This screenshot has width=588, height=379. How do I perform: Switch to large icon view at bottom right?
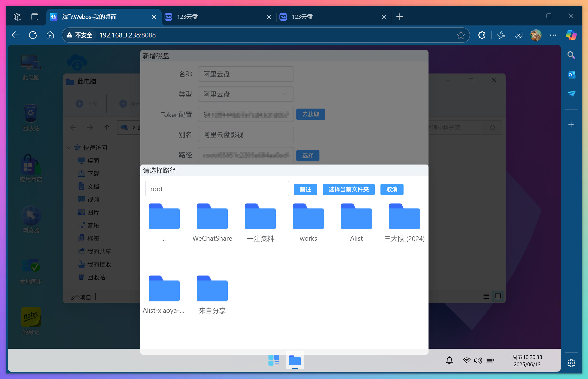(x=498, y=296)
